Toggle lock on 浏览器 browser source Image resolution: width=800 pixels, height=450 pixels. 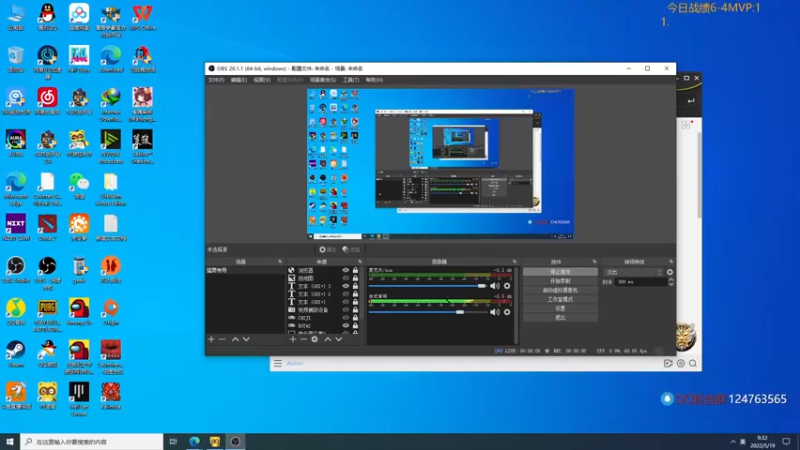pos(356,270)
